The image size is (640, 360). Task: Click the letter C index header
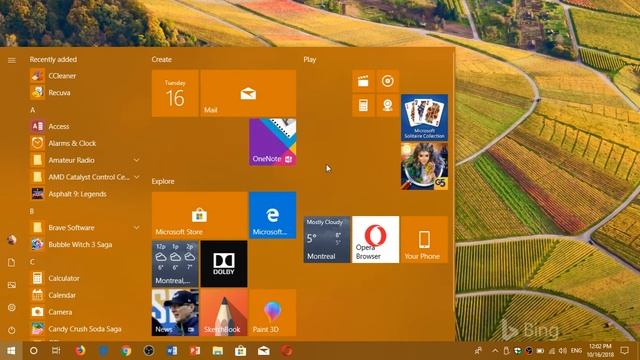pyautogui.click(x=32, y=262)
